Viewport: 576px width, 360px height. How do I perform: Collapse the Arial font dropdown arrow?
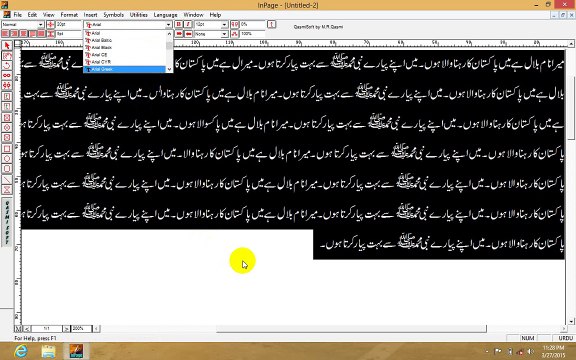tap(169, 25)
